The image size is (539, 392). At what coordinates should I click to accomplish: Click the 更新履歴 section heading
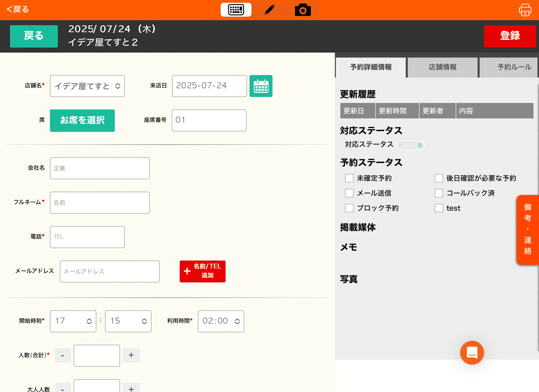pos(358,94)
